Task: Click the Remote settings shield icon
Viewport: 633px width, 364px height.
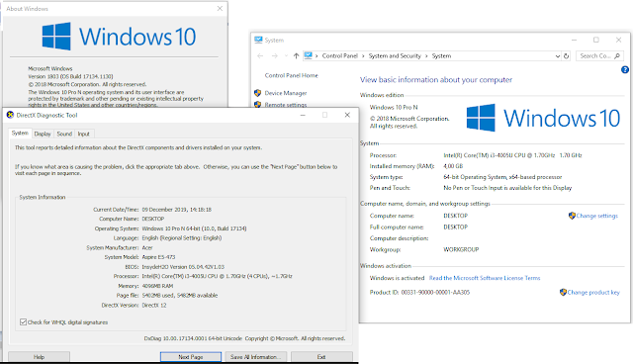Action: 257,105
